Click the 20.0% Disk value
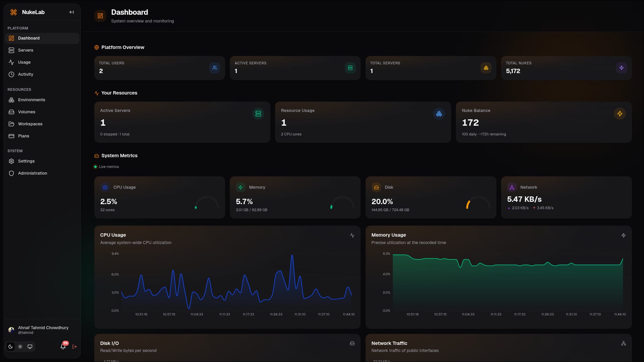The image size is (644, 362). (382, 201)
